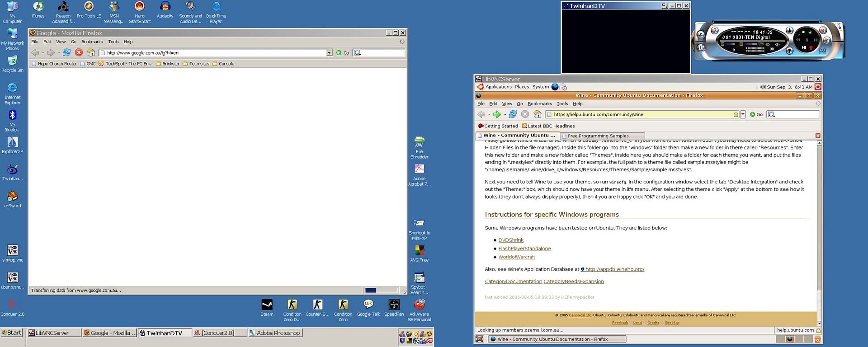Click the Latest BBC Headlines bookmark
This screenshot has width=868, height=347.
point(548,126)
